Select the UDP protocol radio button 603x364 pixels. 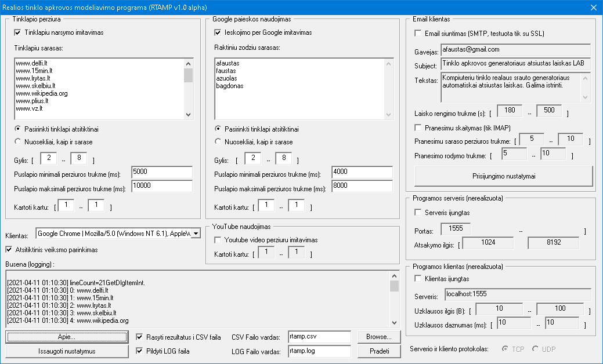[x=535, y=349]
